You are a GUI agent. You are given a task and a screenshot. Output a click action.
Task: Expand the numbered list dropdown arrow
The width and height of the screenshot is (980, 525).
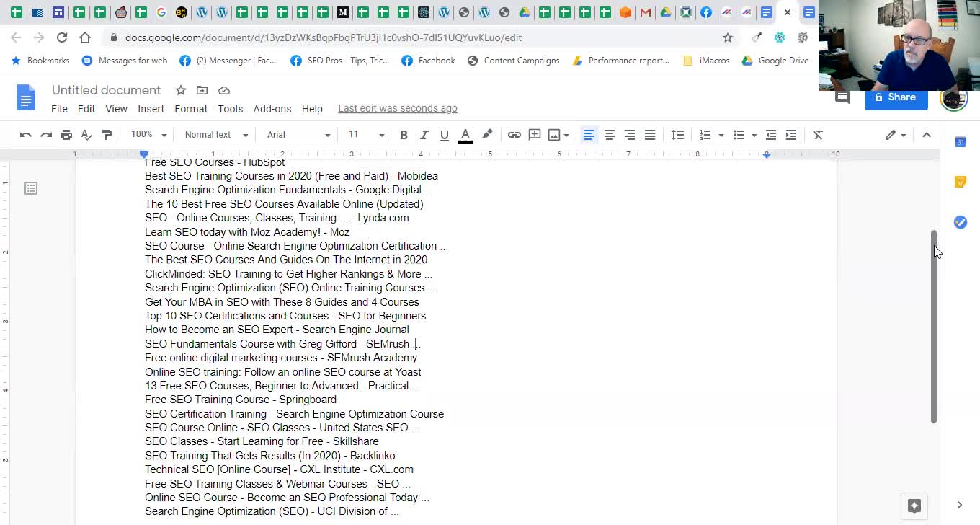(721, 135)
